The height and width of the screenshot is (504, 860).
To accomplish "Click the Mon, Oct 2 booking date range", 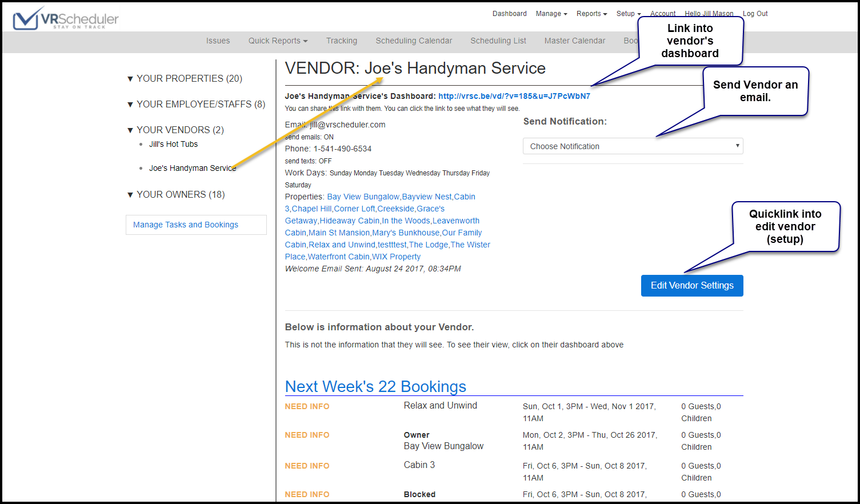I will click(x=590, y=441).
